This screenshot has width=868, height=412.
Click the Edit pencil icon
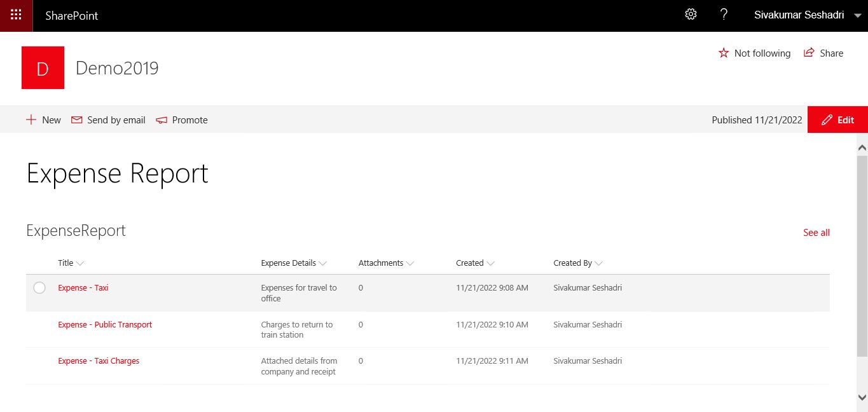[x=827, y=120]
